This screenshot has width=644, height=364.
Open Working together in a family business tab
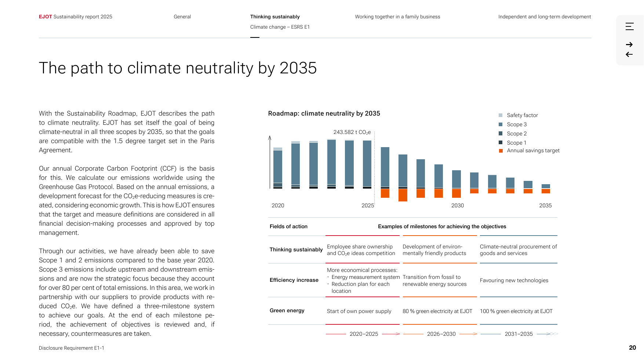397,17
